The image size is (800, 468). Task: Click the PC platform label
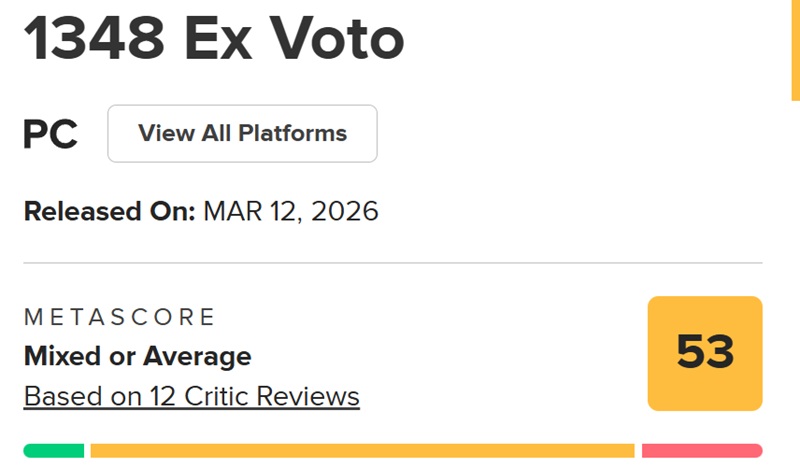tap(50, 134)
